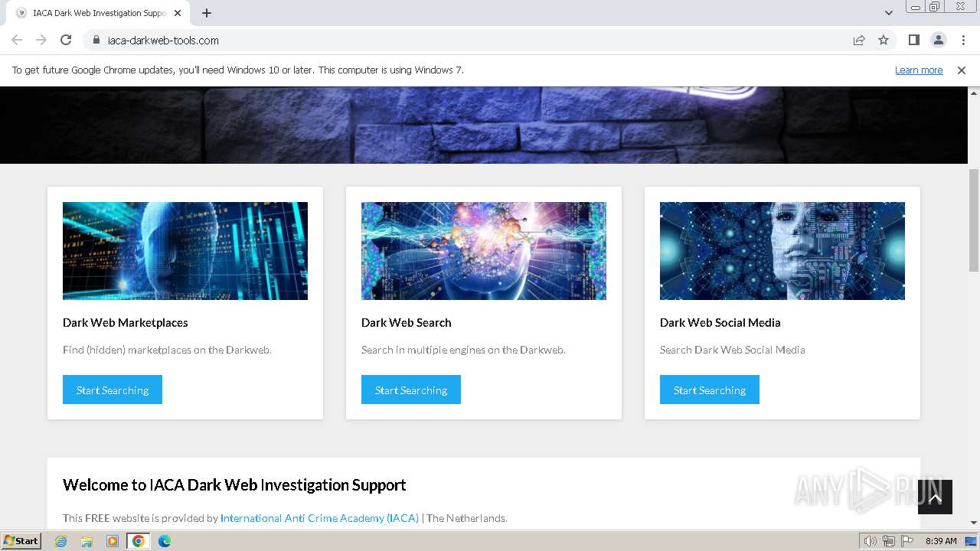
Task: Open the Chrome profile avatar
Action: pos(938,40)
